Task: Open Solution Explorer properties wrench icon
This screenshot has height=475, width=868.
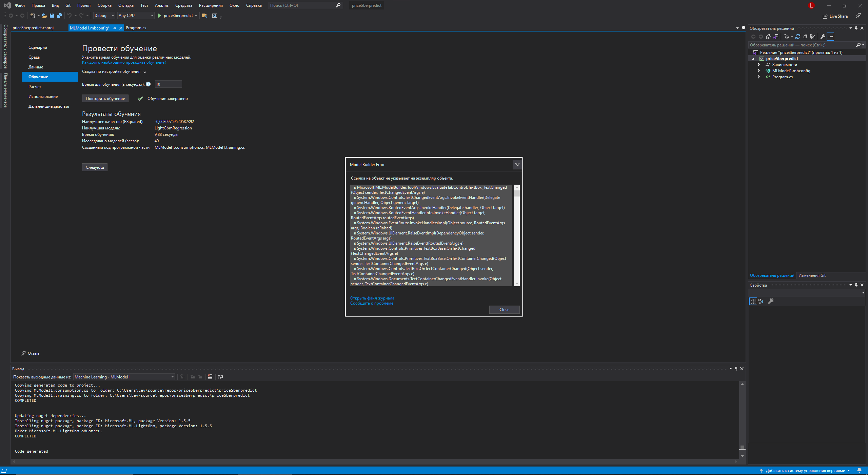Action: click(x=823, y=37)
